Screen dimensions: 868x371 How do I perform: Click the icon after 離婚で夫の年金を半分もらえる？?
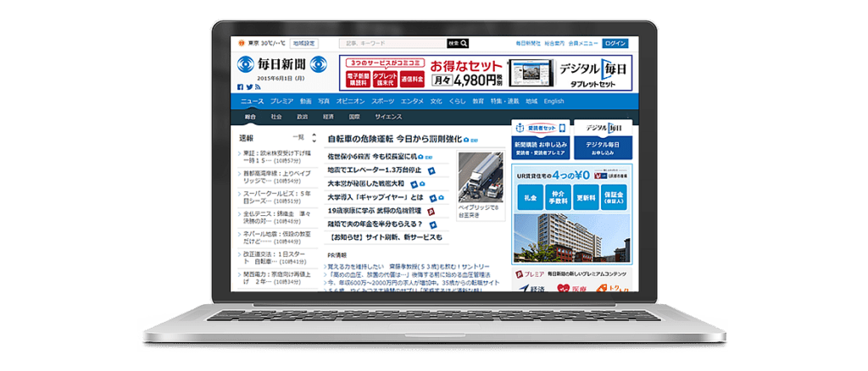pos(433,224)
